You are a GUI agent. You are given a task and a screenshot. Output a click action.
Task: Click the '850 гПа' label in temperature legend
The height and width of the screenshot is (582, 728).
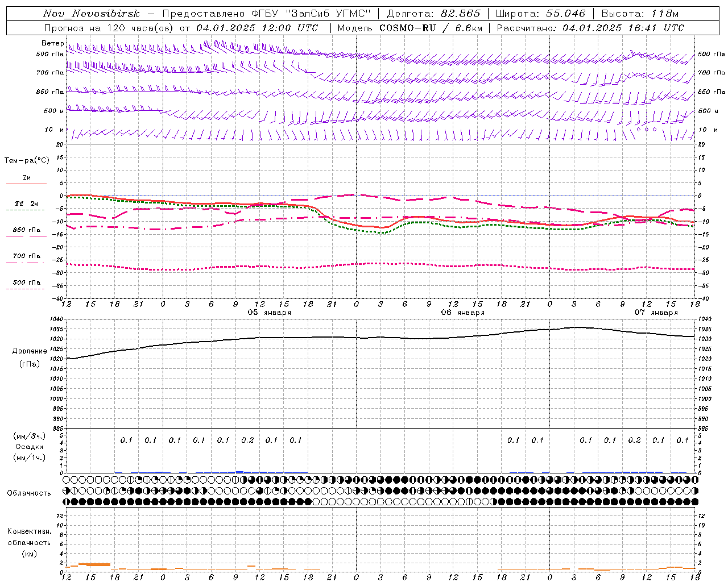pyautogui.click(x=27, y=230)
